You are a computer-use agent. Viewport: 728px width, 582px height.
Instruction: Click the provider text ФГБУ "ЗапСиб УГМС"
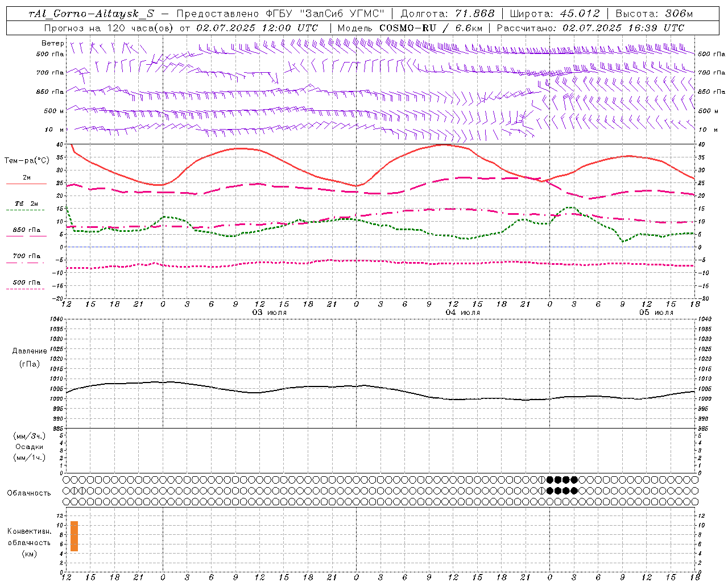325,14
